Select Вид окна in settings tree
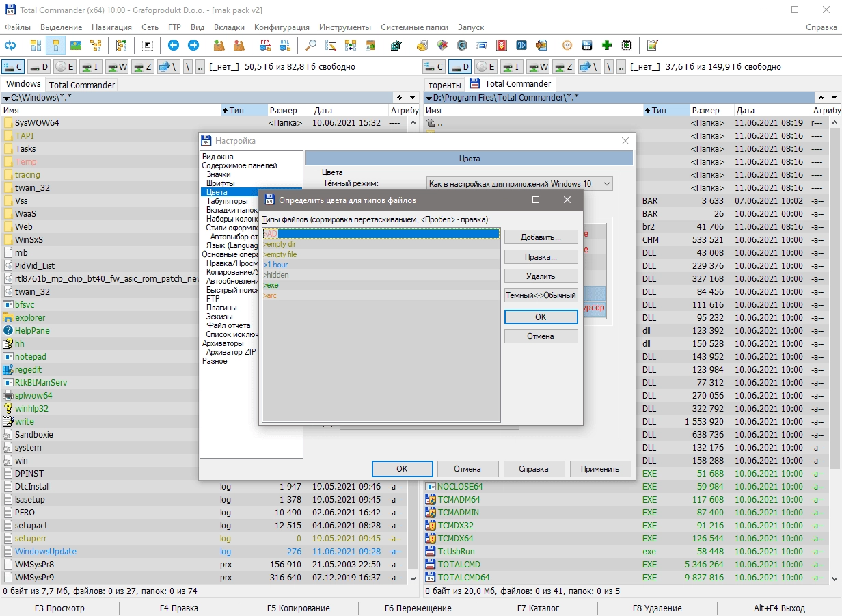842x616 pixels. (x=217, y=157)
